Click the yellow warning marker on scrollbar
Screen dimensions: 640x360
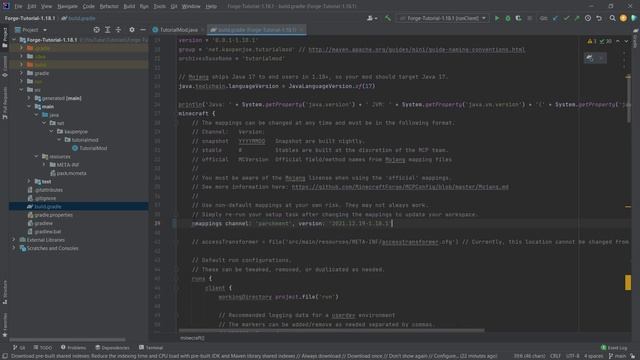point(628,282)
